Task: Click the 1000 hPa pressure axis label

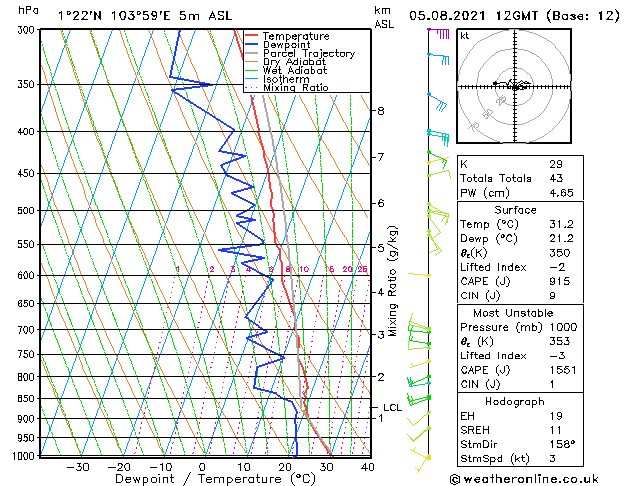Action: [x=23, y=456]
